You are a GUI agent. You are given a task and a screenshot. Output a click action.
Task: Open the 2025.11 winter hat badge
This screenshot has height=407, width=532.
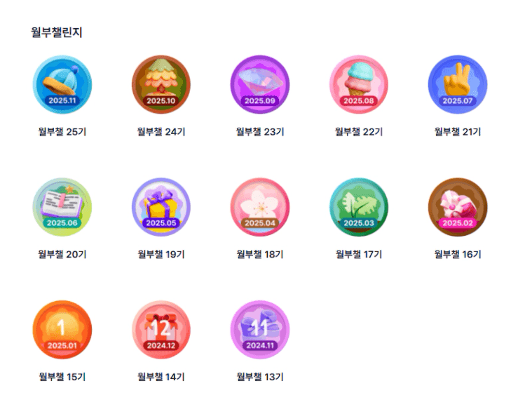pyautogui.click(x=62, y=85)
